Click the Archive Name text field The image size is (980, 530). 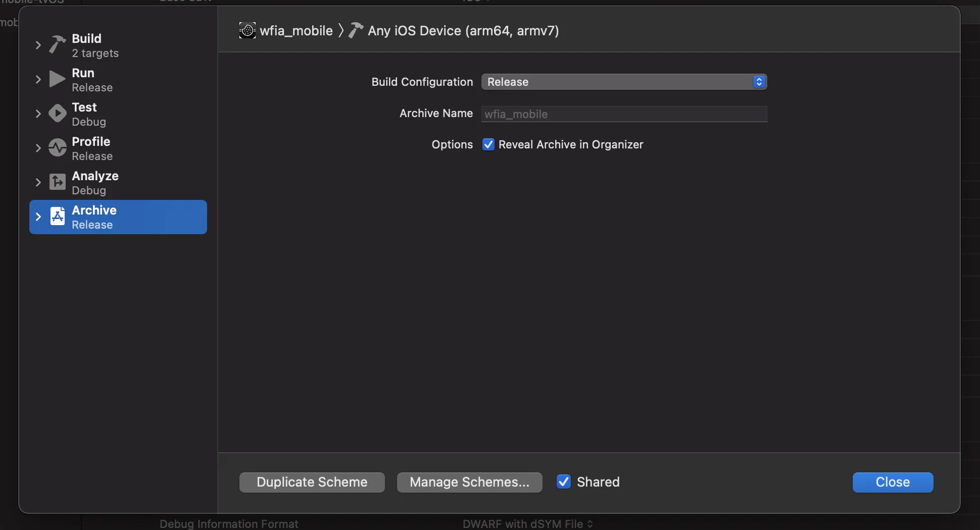coord(624,114)
